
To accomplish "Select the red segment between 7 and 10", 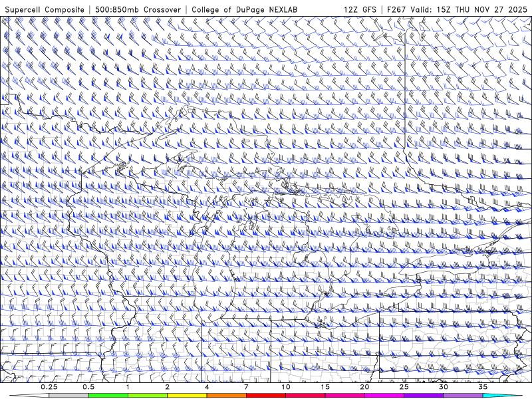I will (266, 396).
